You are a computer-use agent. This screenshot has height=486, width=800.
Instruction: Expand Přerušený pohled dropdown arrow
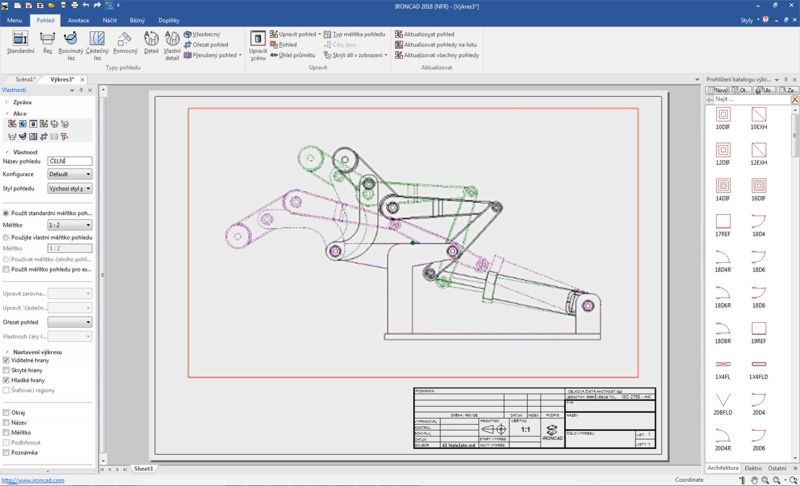[240, 55]
